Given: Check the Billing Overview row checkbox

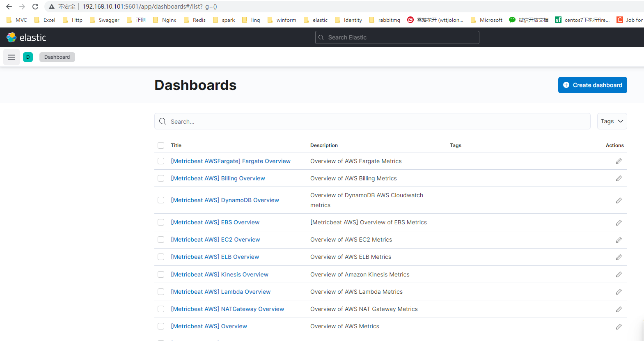Looking at the screenshot, I should [161, 178].
